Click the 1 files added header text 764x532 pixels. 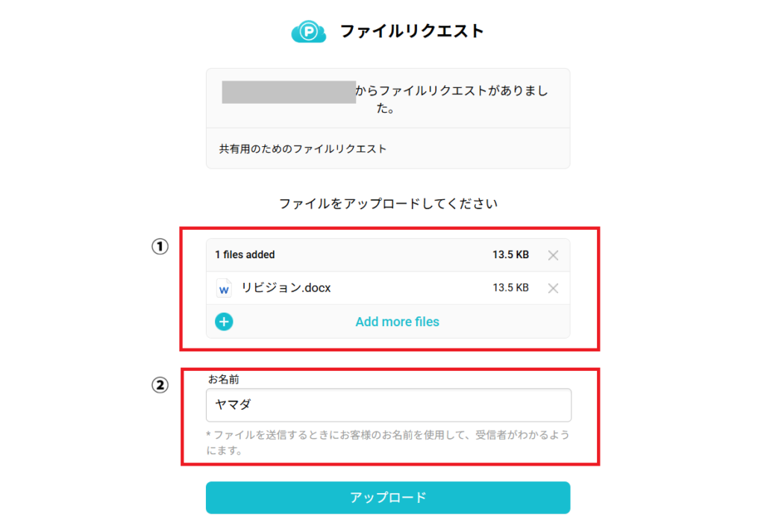(245, 255)
